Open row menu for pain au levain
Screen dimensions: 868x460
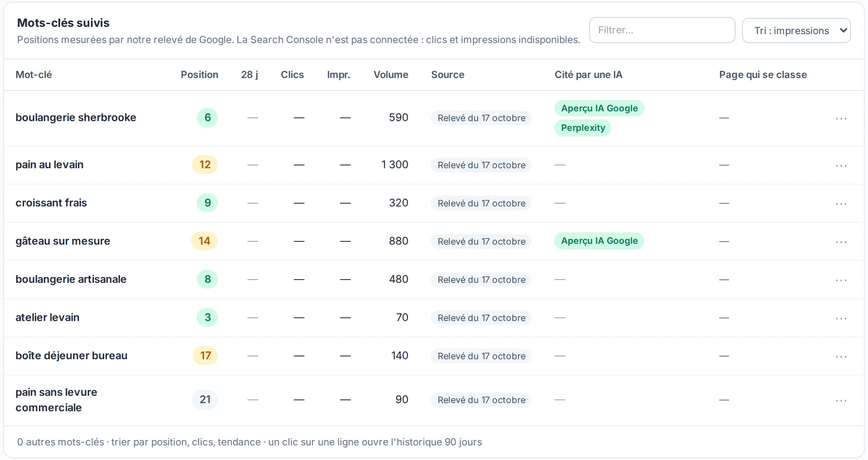(841, 165)
